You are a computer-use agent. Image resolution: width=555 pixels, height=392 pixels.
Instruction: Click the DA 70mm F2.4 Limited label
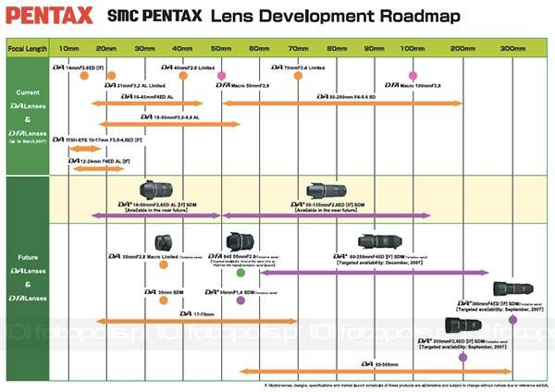(x=298, y=67)
